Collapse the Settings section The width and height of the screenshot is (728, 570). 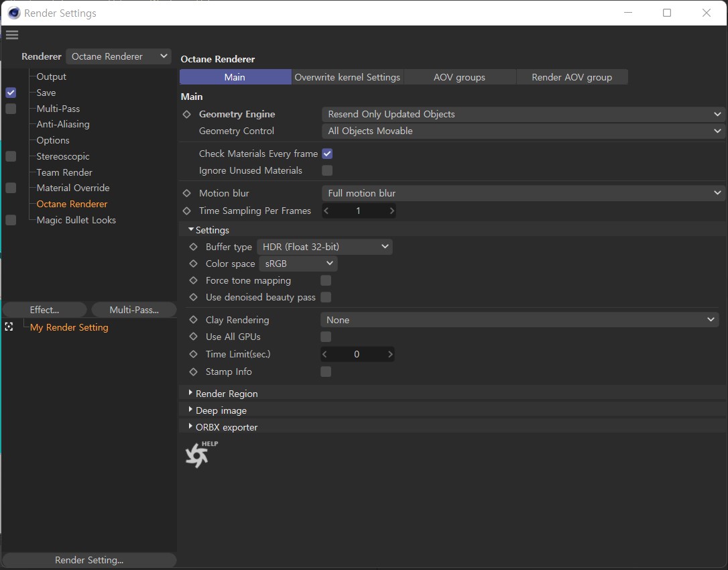(x=191, y=229)
